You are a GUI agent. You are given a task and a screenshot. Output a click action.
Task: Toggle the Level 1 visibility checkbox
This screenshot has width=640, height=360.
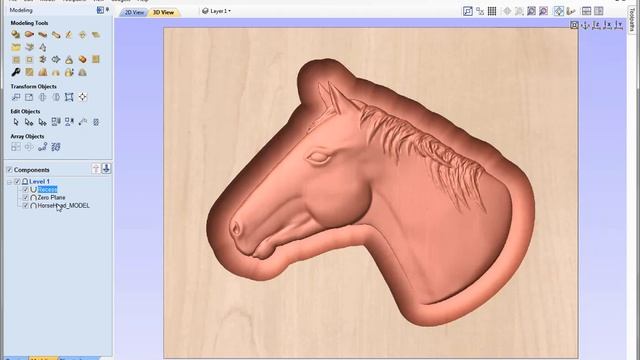tap(17, 181)
